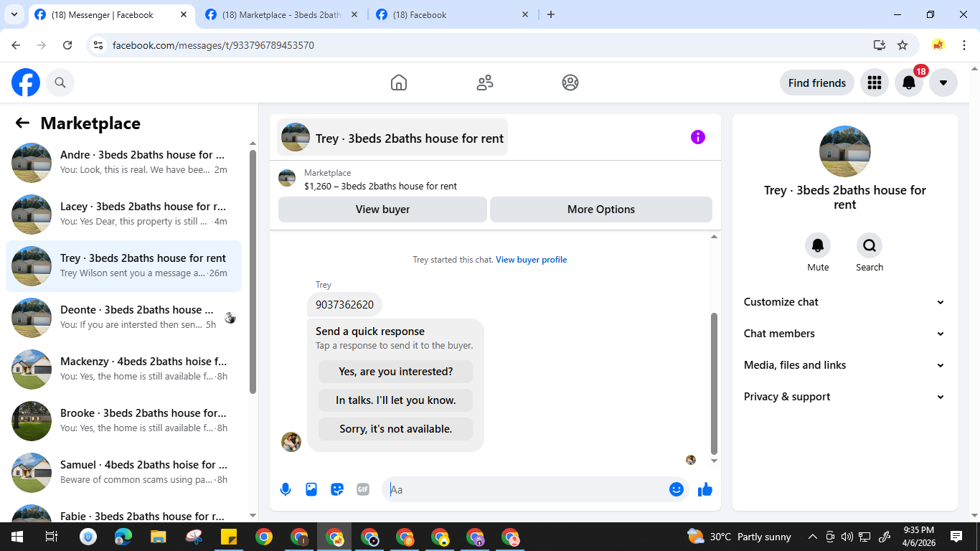Click the More Options button

pos(601,209)
